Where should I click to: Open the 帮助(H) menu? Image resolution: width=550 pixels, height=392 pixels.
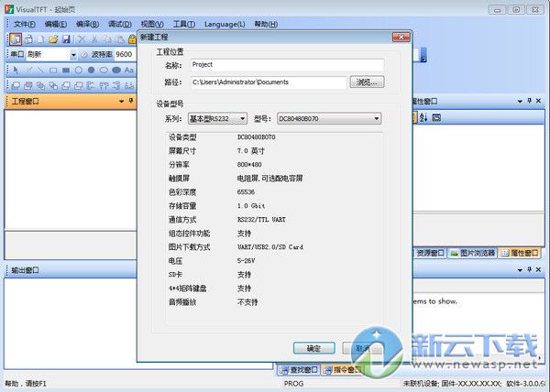click(266, 24)
